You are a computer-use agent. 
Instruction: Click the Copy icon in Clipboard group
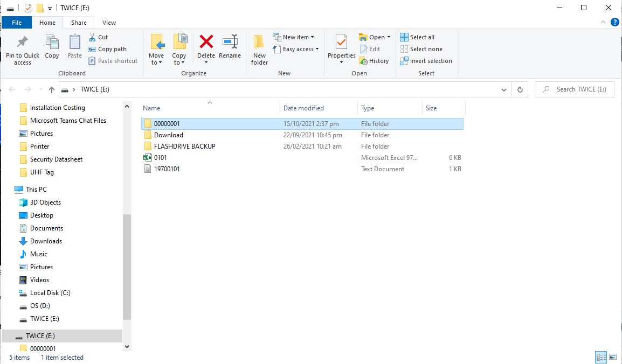pyautogui.click(x=52, y=42)
